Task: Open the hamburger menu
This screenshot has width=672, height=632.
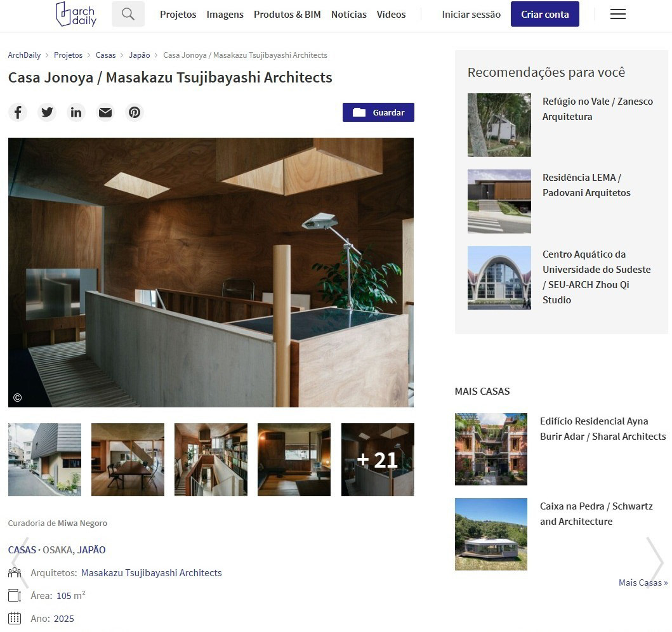Action: (x=617, y=14)
